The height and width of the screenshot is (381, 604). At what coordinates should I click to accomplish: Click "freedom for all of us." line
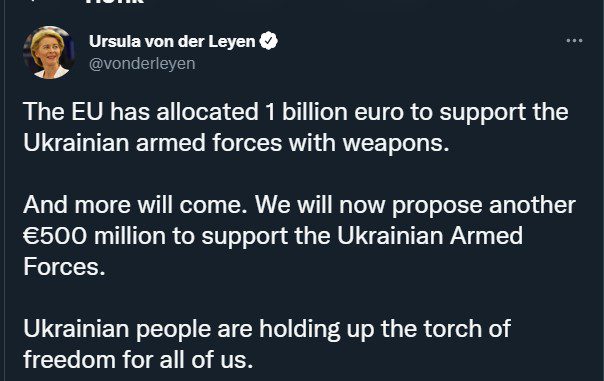138,359
